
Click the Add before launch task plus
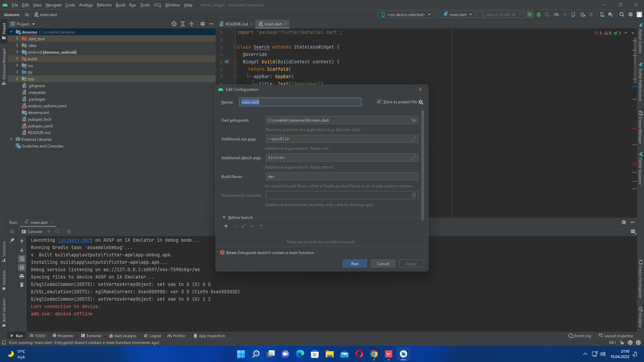[x=226, y=226]
